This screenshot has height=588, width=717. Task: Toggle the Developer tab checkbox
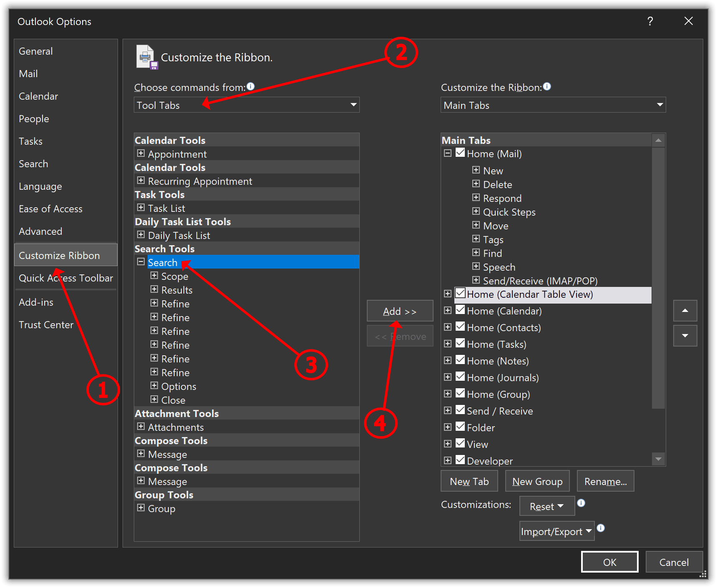(x=460, y=460)
